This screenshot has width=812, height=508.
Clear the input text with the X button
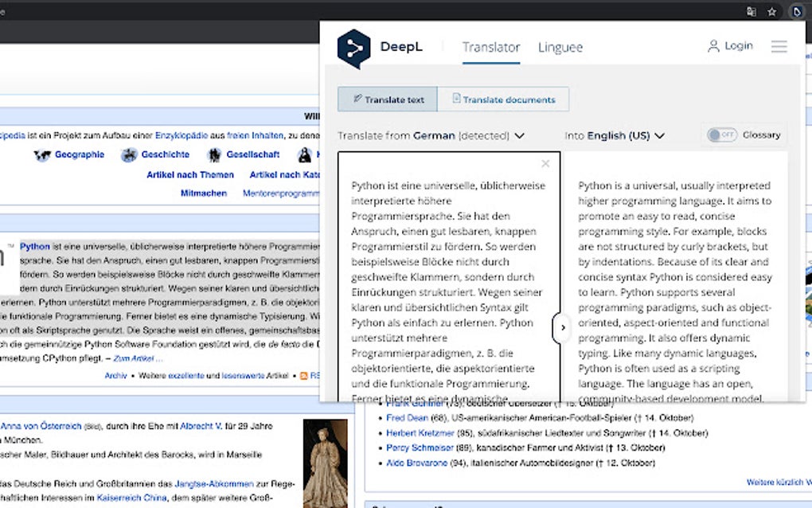[545, 163]
